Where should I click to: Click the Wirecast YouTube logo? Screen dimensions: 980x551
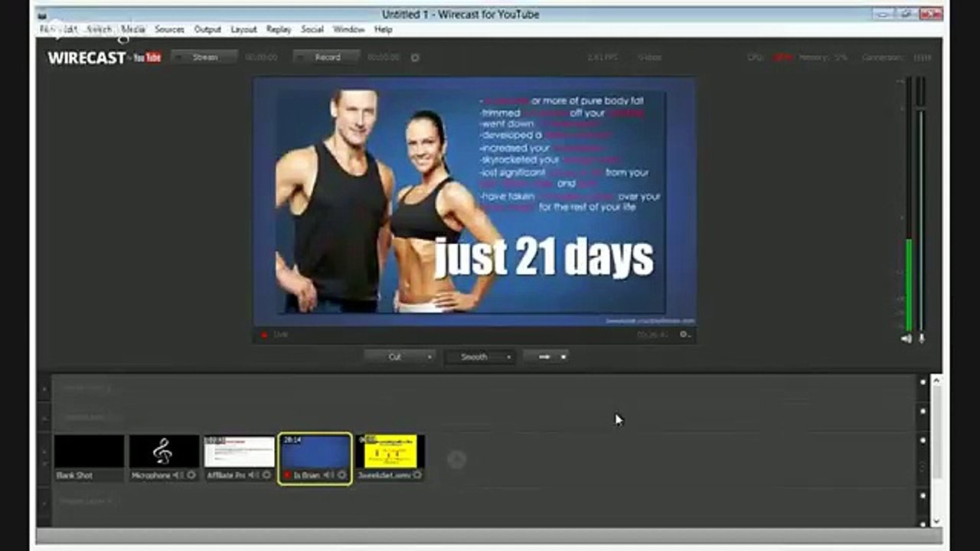pyautogui.click(x=104, y=57)
